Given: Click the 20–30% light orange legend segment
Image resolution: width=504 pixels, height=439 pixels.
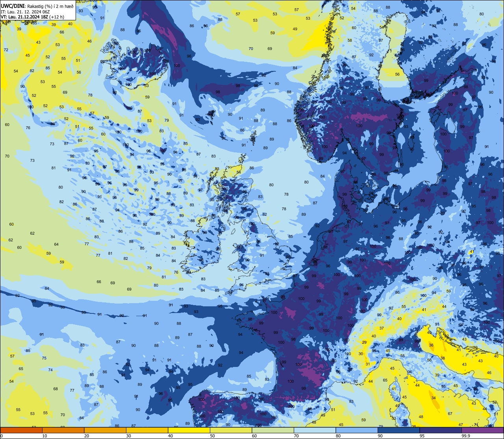Looking at the screenshot, I should click(x=105, y=430).
